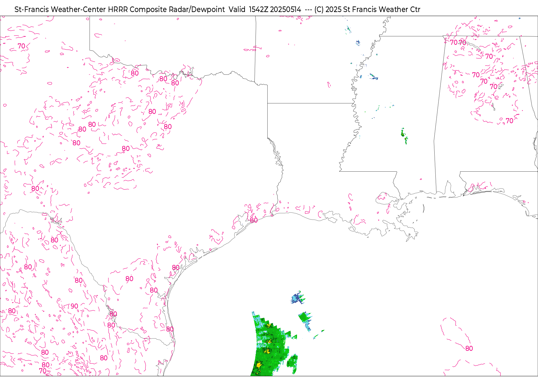Click the "80" contour label over the open eastern Gulf
538x392 pixels.
pos(469,348)
